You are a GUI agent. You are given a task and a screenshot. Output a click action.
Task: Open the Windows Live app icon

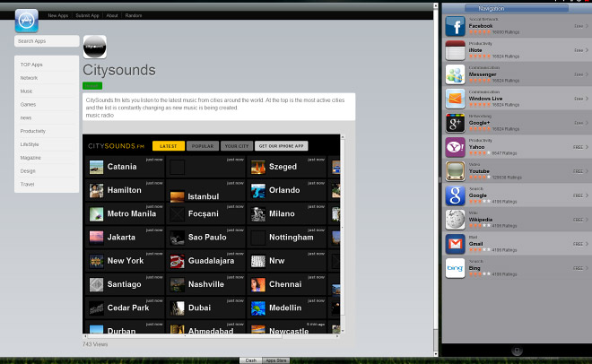coord(455,99)
